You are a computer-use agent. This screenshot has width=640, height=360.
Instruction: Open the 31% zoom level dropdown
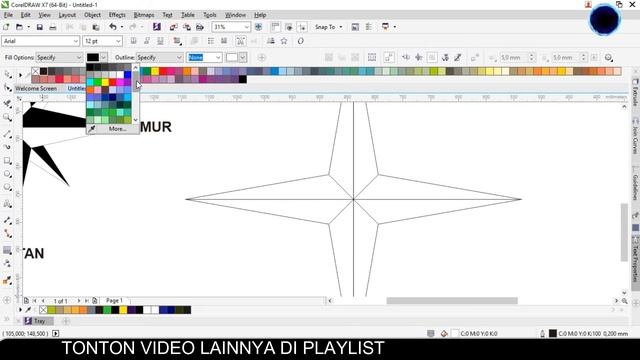coord(247,27)
